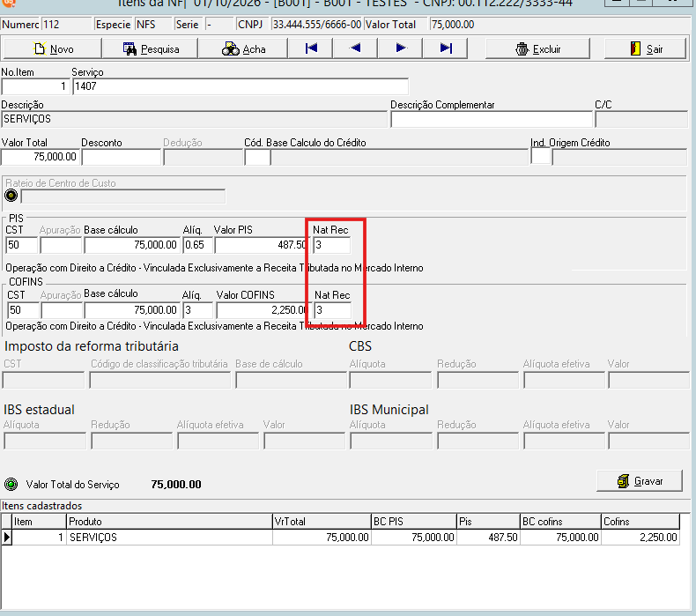
Task: Click the Acha binoculars button
Action: (243, 48)
